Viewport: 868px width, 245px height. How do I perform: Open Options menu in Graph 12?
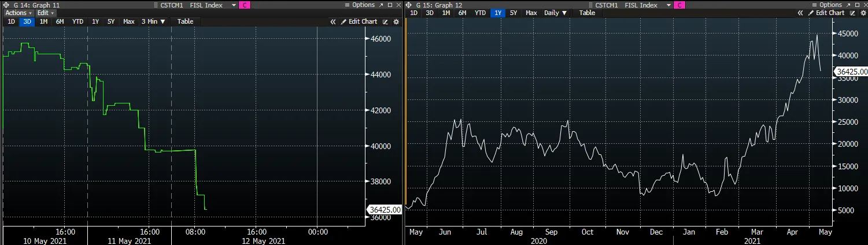(828, 5)
